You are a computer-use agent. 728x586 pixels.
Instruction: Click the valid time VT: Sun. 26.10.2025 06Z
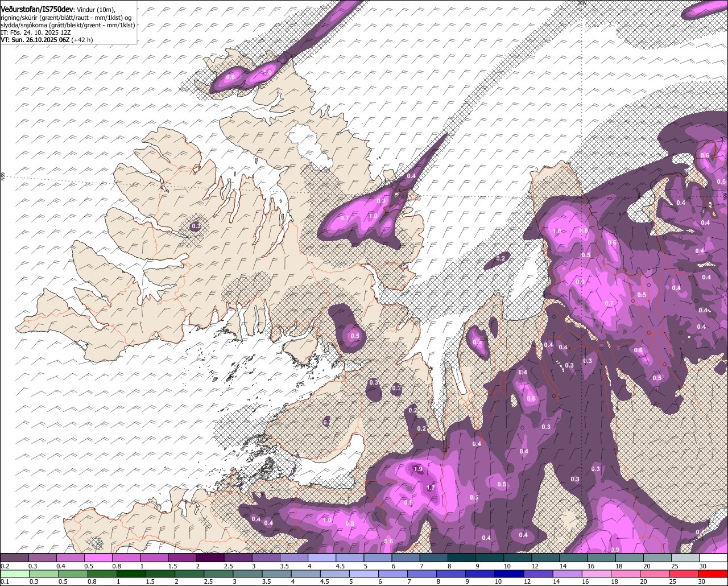(35, 40)
